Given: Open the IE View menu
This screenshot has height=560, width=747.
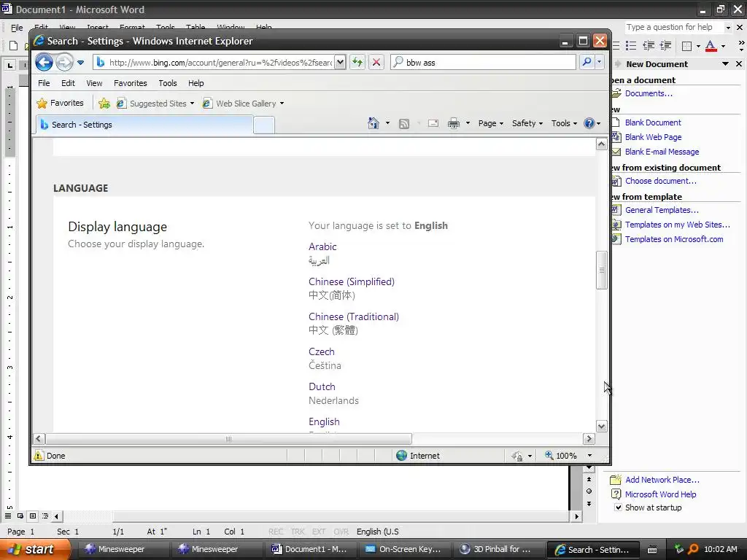Looking at the screenshot, I should [x=94, y=83].
